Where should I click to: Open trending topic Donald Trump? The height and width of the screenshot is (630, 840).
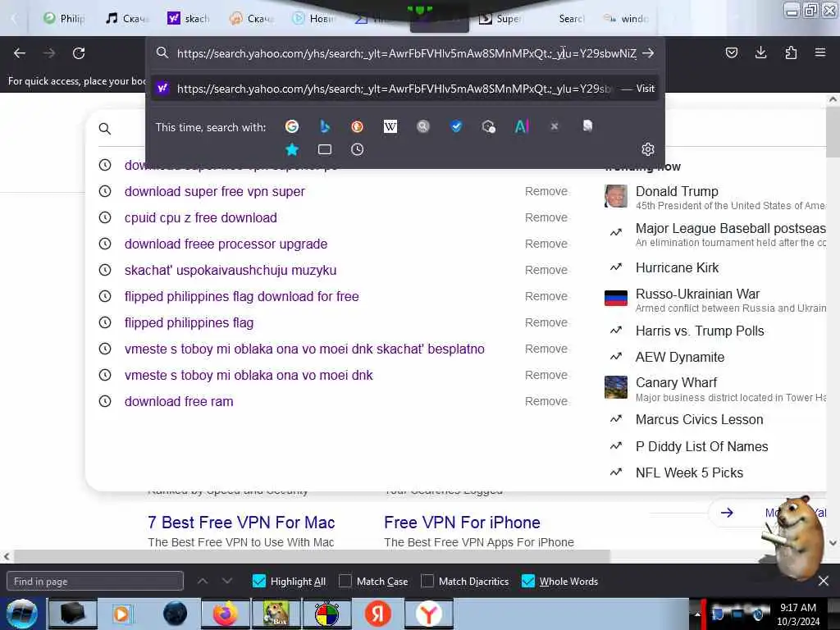(677, 191)
